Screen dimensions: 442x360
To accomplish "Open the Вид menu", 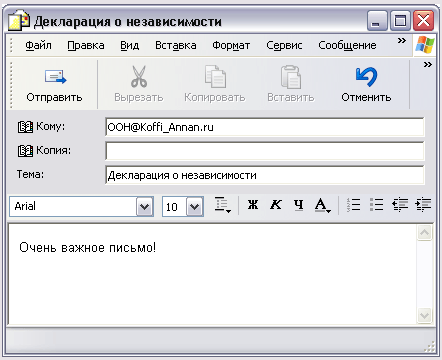I will [x=130, y=45].
